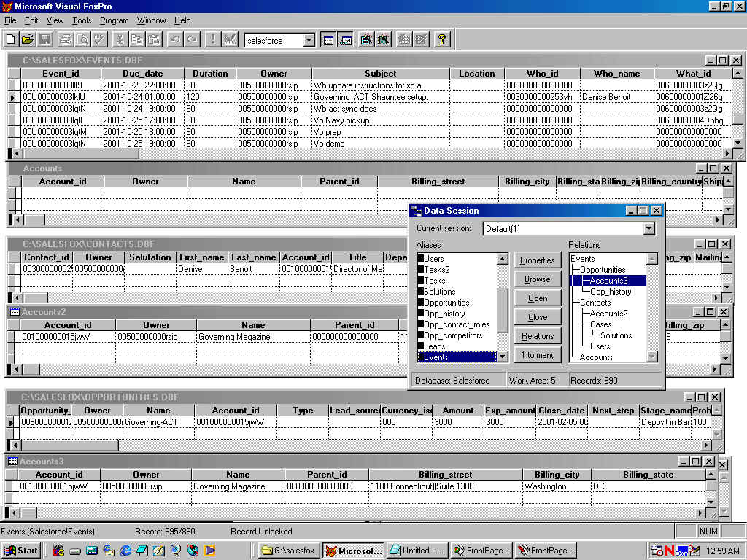Image resolution: width=747 pixels, height=560 pixels.
Task: Click the Accounts3 window table icon
Action: pos(12,461)
